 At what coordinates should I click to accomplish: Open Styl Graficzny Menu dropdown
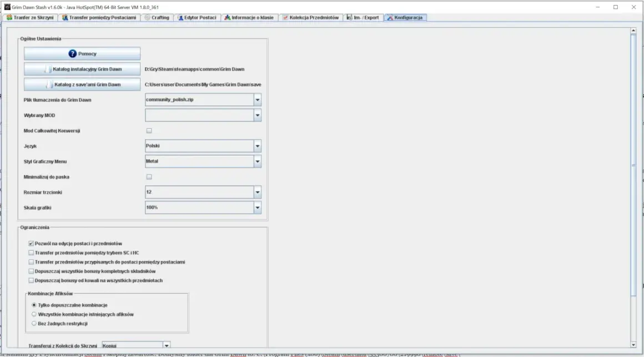click(203, 162)
